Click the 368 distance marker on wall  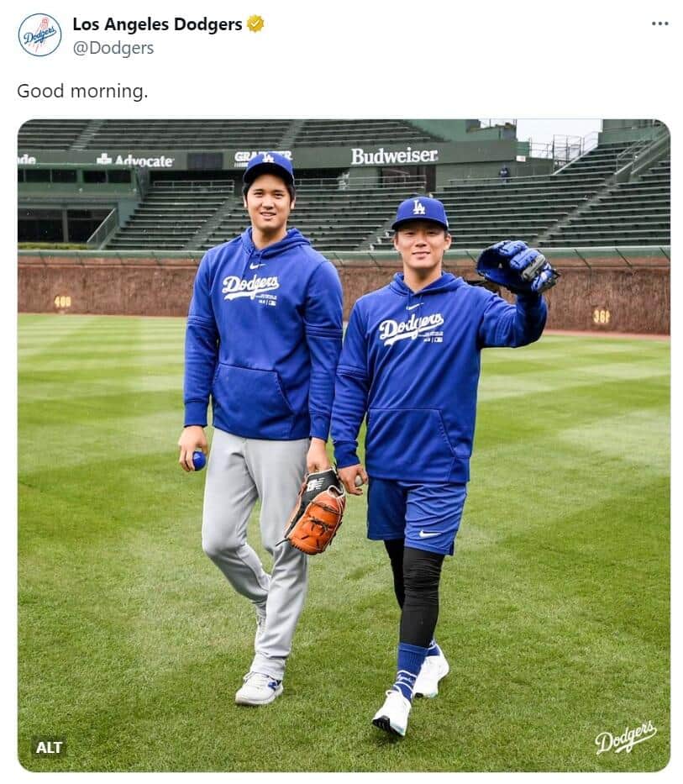[601, 317]
